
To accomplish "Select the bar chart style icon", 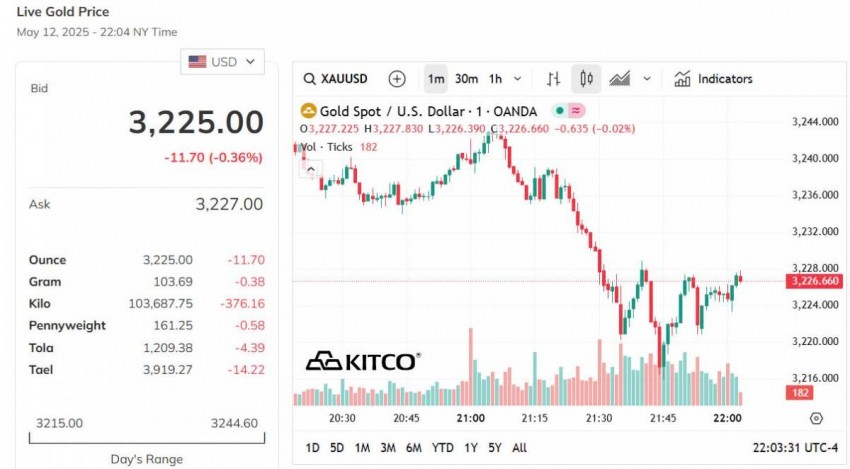I will pos(553,79).
